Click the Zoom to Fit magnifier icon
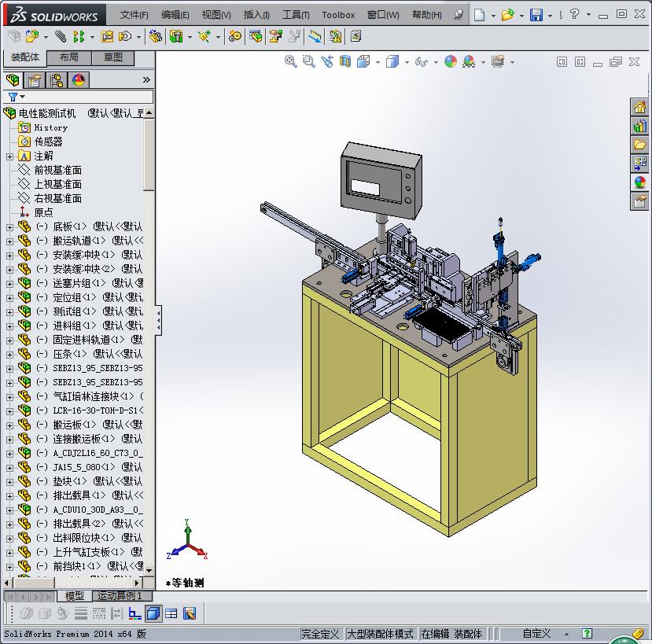The height and width of the screenshot is (644, 652). (291, 61)
